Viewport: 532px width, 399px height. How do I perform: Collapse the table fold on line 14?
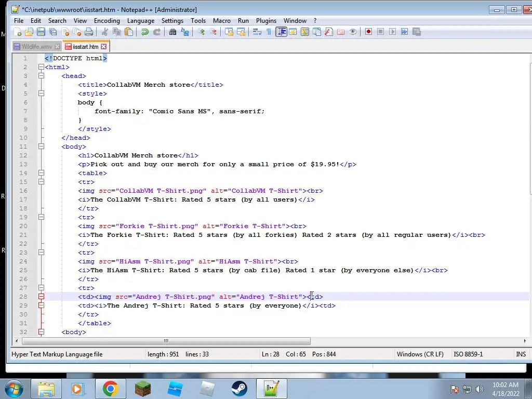click(x=41, y=172)
